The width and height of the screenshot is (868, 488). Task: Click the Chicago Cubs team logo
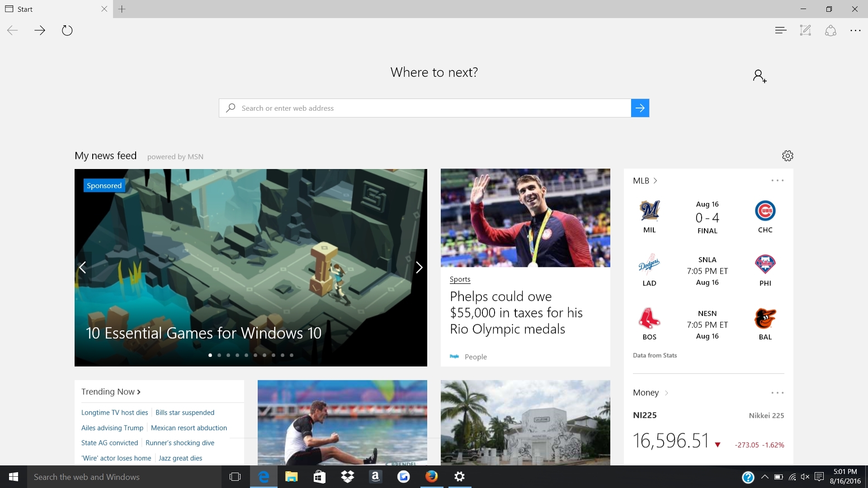coord(765,211)
